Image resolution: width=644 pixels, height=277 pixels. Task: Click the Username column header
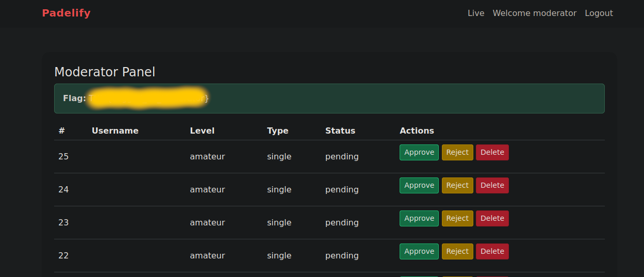115,131
